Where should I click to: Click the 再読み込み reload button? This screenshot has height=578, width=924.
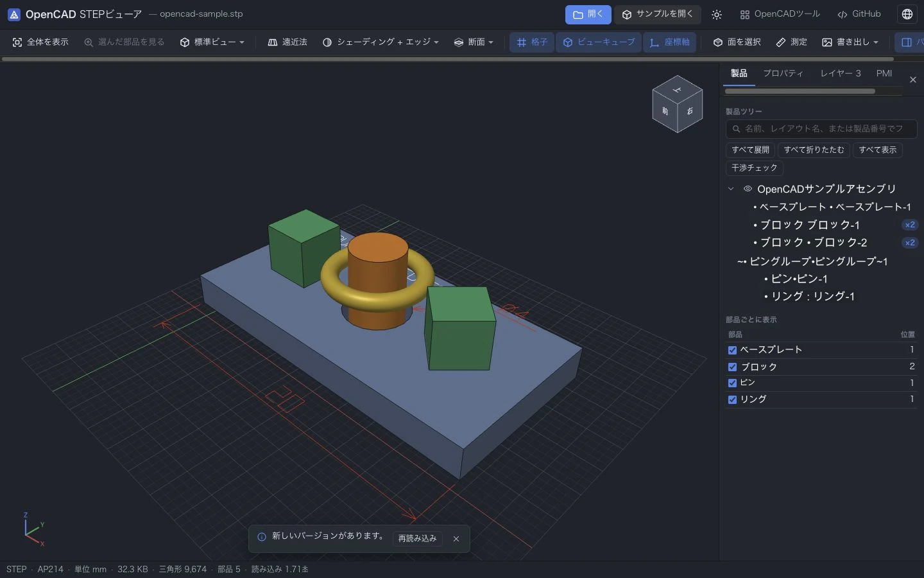[x=417, y=539]
